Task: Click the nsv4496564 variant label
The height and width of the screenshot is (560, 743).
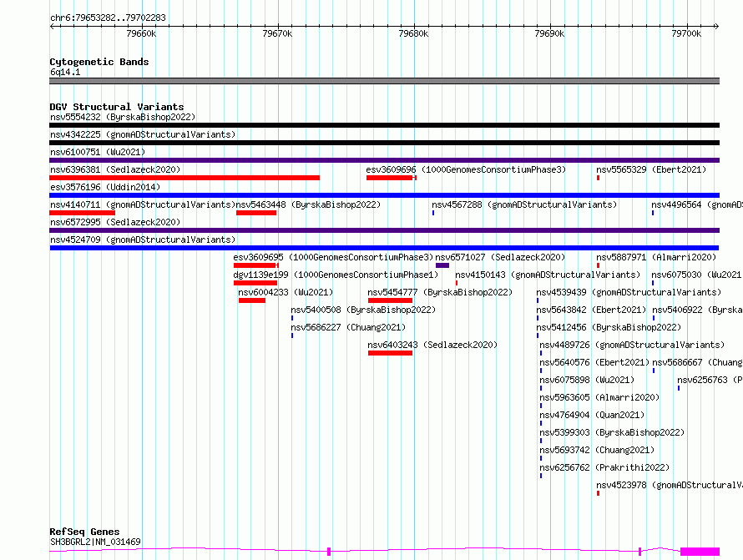Action: pos(696,204)
